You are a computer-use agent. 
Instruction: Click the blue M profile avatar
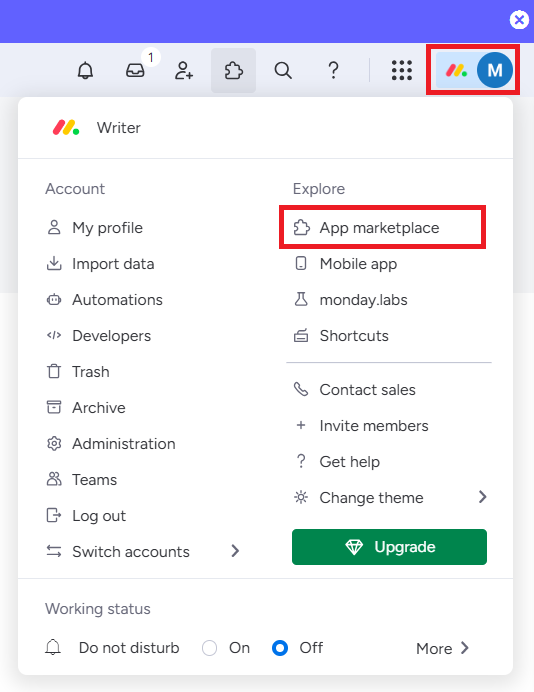point(495,70)
